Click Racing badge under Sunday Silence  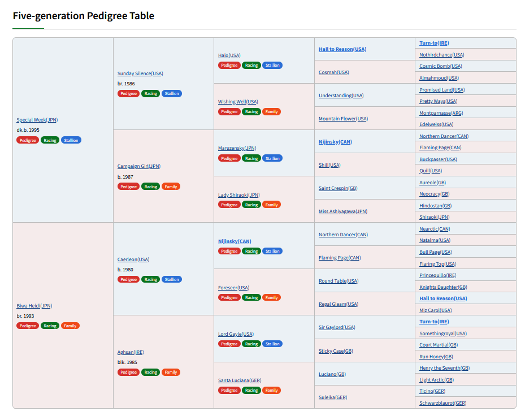tap(151, 93)
